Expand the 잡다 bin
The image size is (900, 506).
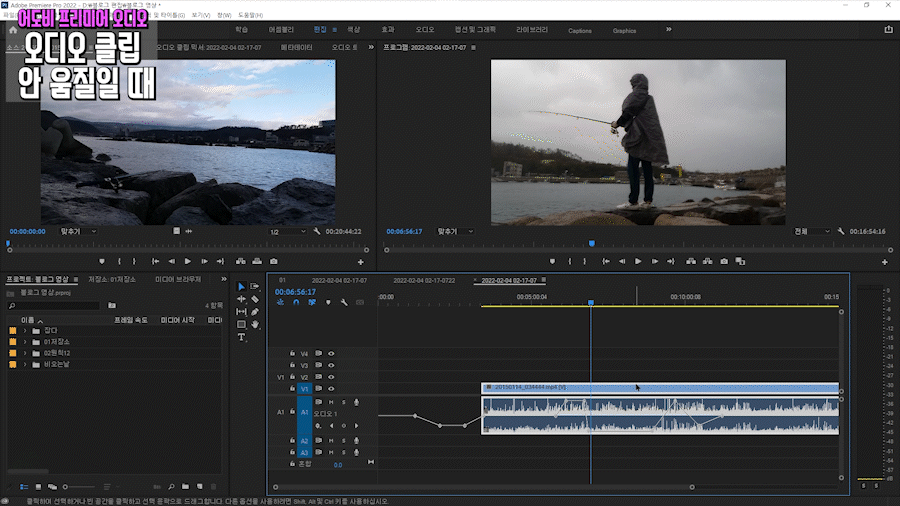25,330
